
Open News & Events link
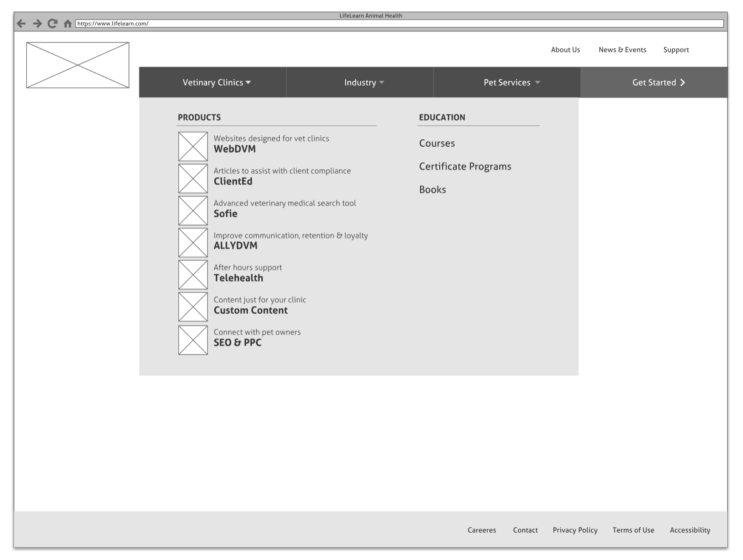pyautogui.click(x=622, y=50)
